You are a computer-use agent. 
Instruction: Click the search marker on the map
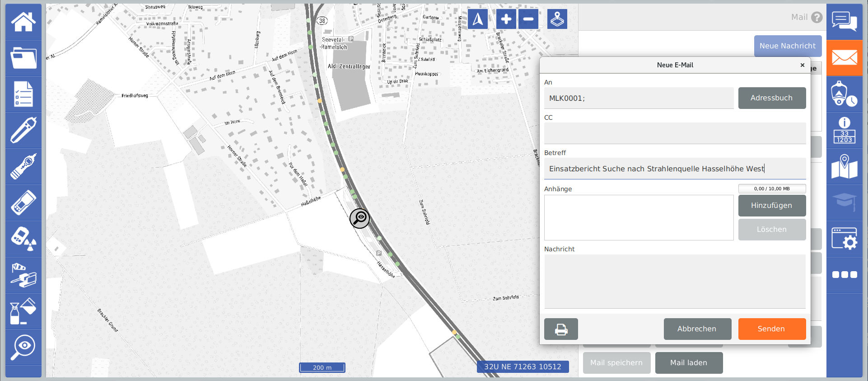point(360,218)
